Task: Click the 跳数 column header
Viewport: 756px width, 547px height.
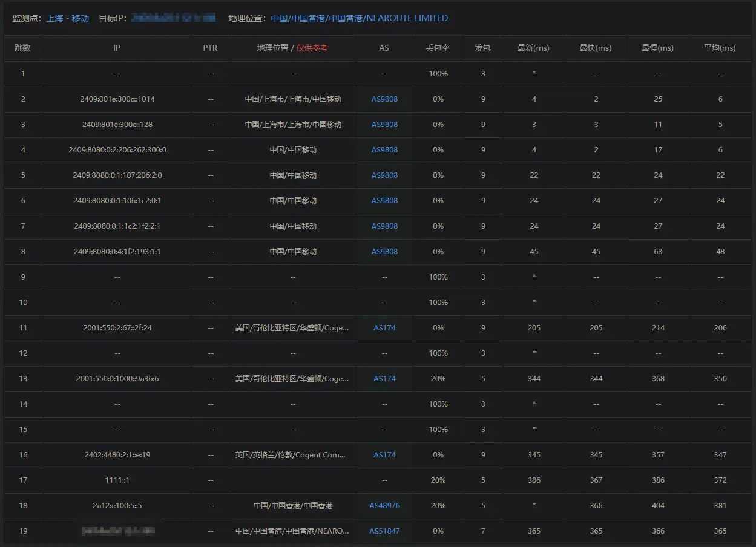Action: 22,48
